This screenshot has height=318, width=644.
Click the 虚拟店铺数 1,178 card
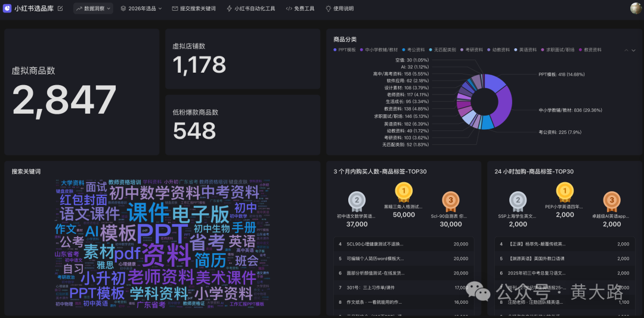243,59
